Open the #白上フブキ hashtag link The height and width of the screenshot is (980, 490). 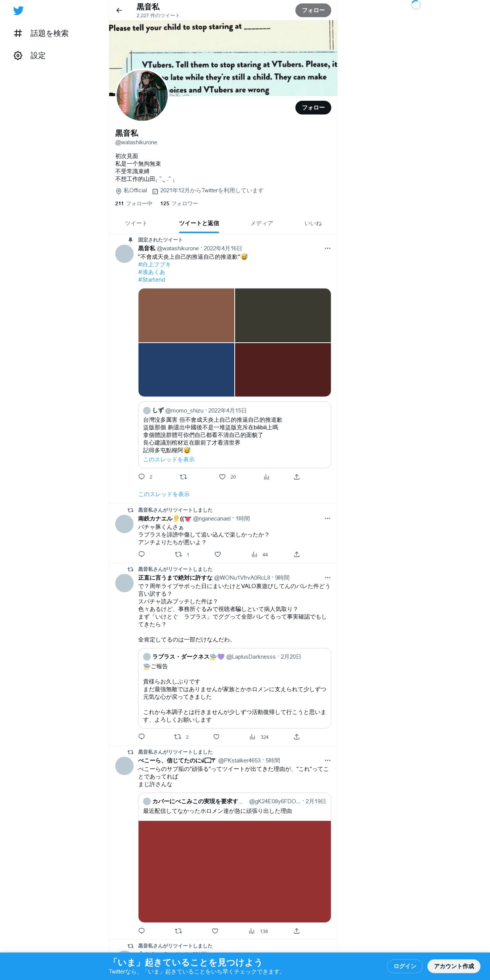click(x=154, y=264)
